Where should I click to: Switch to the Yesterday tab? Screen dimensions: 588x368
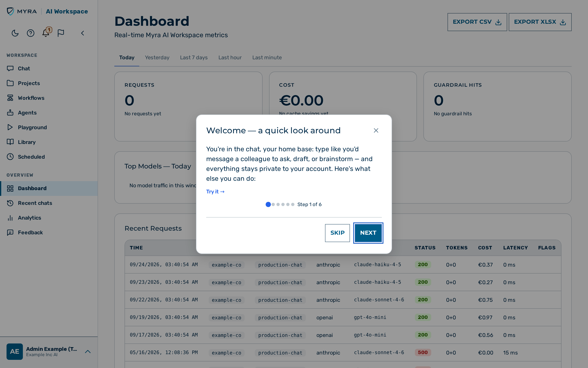point(157,58)
